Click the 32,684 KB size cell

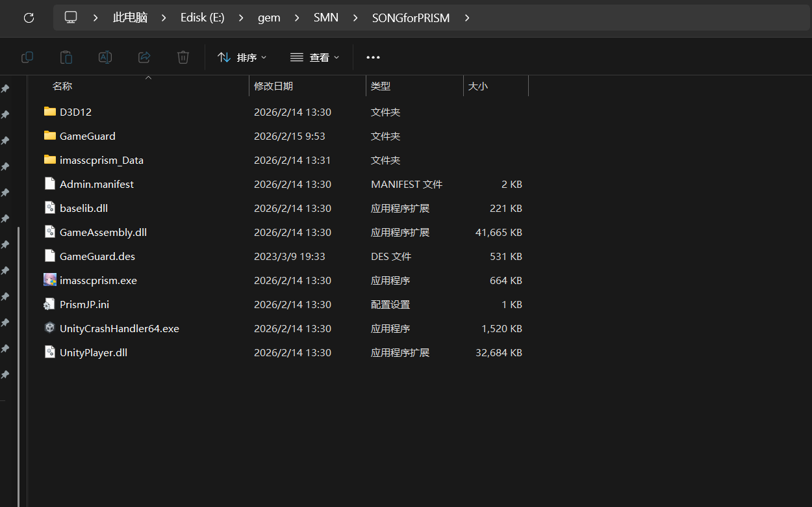[x=499, y=352]
